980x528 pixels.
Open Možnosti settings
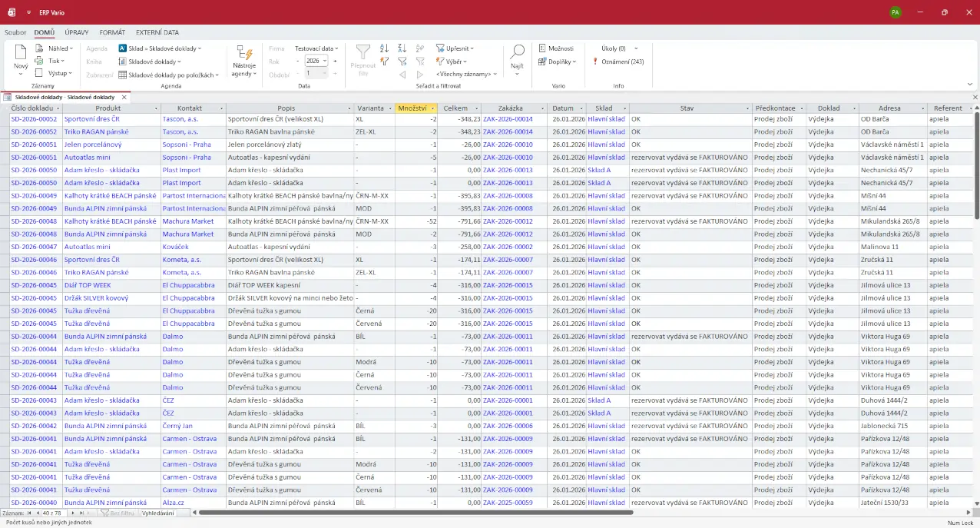[x=555, y=48]
